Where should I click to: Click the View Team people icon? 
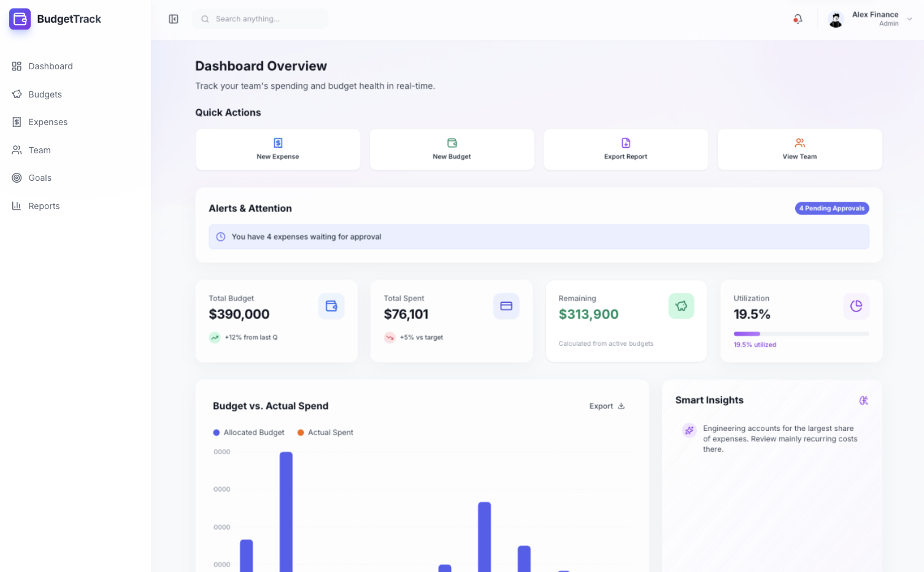coord(800,143)
